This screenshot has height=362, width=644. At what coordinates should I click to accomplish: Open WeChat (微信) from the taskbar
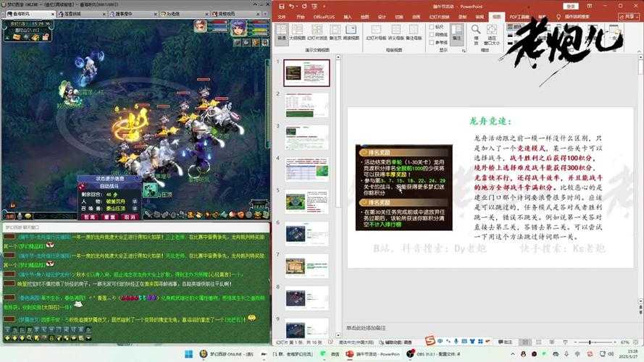tap(330, 354)
